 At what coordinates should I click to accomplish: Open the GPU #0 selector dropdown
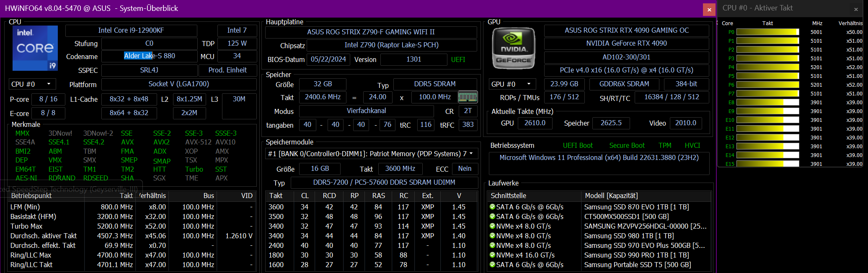512,84
